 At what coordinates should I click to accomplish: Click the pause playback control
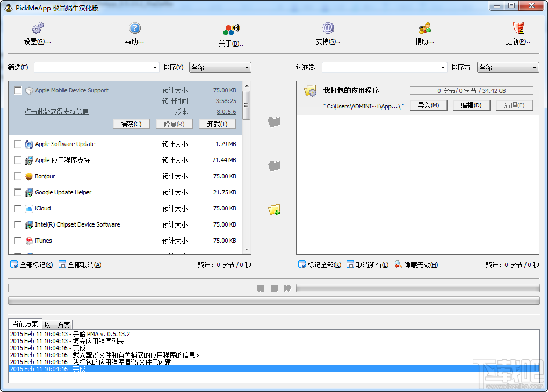(261, 288)
